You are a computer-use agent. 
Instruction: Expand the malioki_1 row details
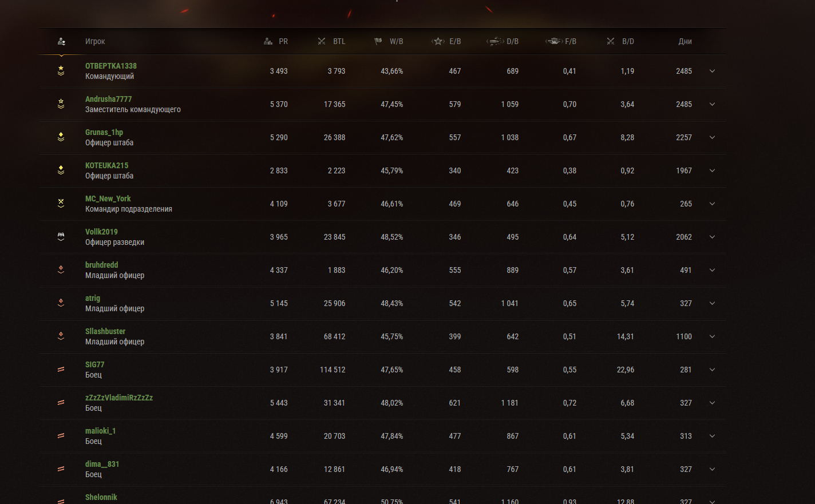tap(713, 436)
